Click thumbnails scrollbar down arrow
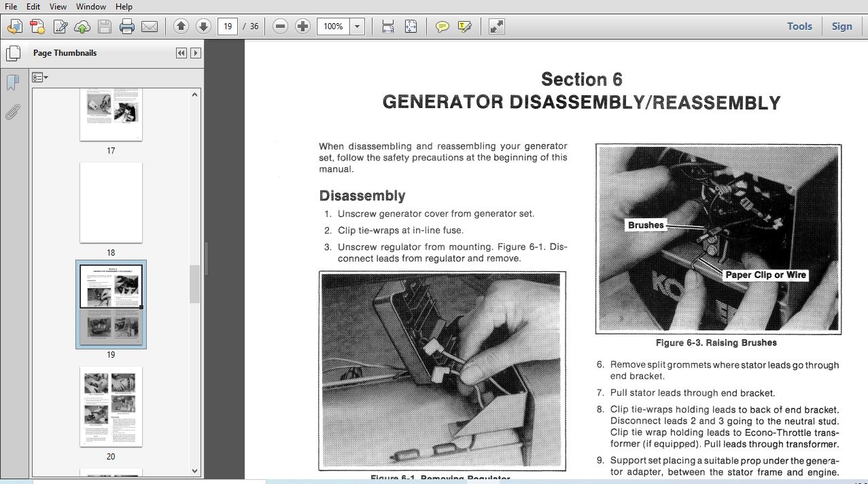 [195, 470]
